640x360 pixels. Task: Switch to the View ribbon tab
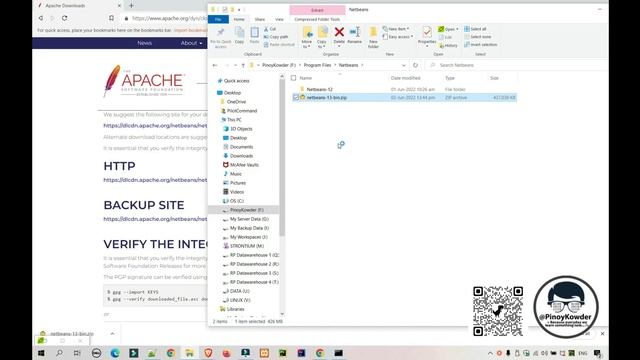tap(279, 19)
